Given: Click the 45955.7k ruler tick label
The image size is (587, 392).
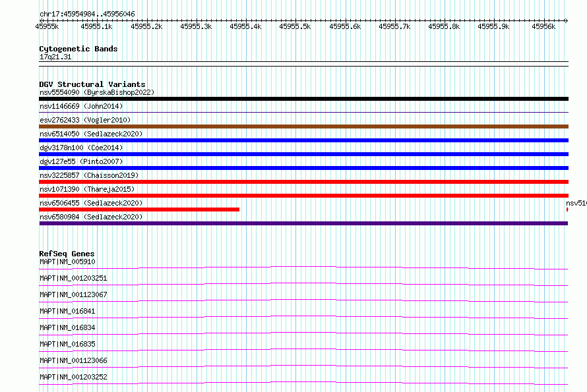Looking at the screenshot, I should [x=394, y=26].
